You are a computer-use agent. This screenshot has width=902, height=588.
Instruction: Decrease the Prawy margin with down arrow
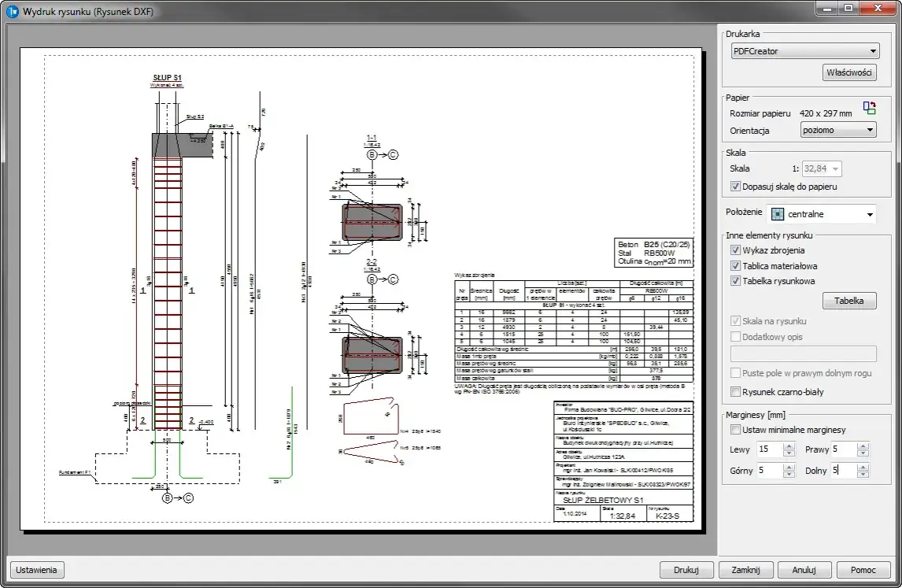[863, 454]
